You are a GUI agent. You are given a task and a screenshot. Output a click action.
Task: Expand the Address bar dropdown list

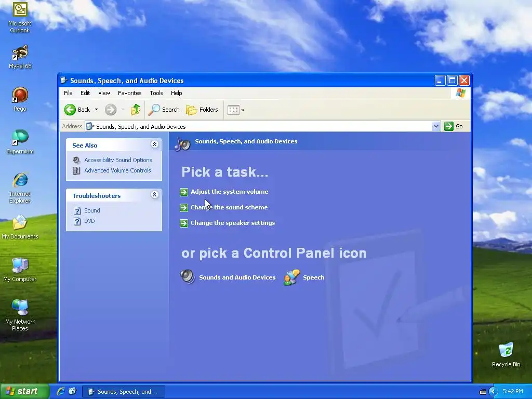coord(436,126)
